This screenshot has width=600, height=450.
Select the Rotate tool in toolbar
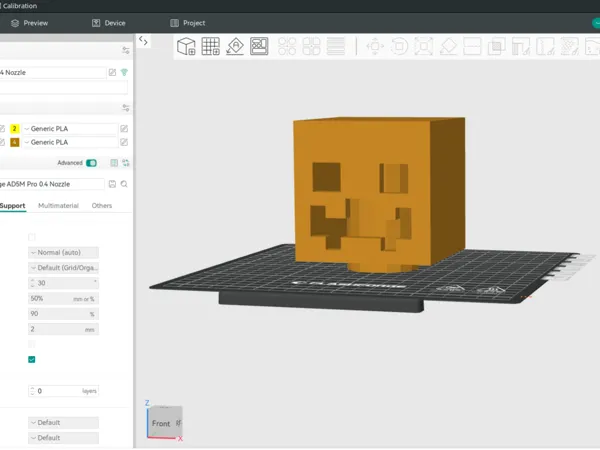399,46
